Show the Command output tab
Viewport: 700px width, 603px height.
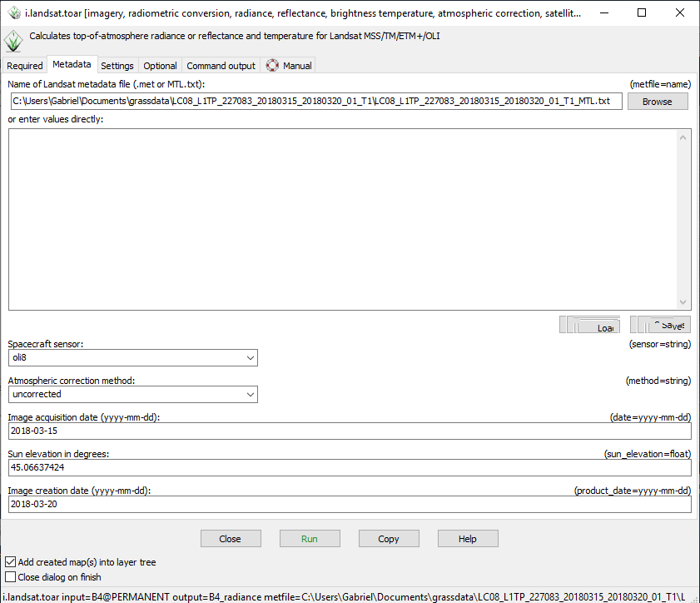(221, 66)
